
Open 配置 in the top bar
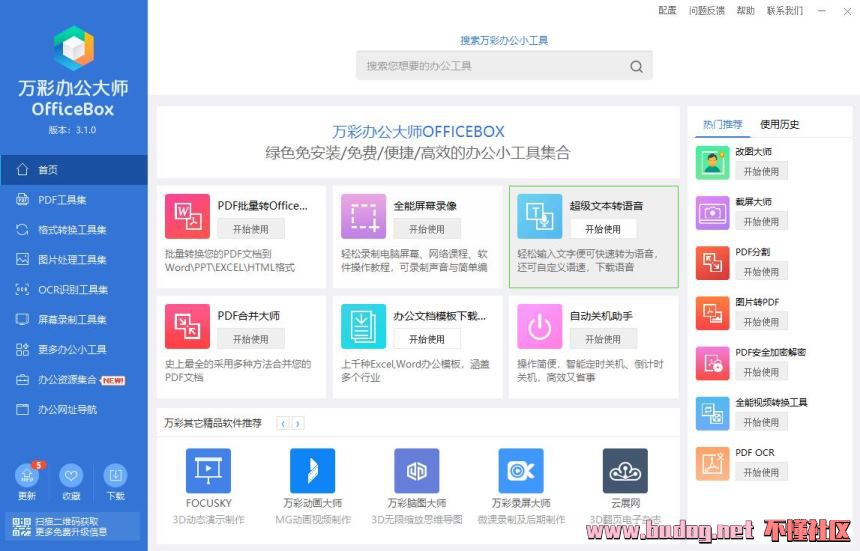(667, 10)
